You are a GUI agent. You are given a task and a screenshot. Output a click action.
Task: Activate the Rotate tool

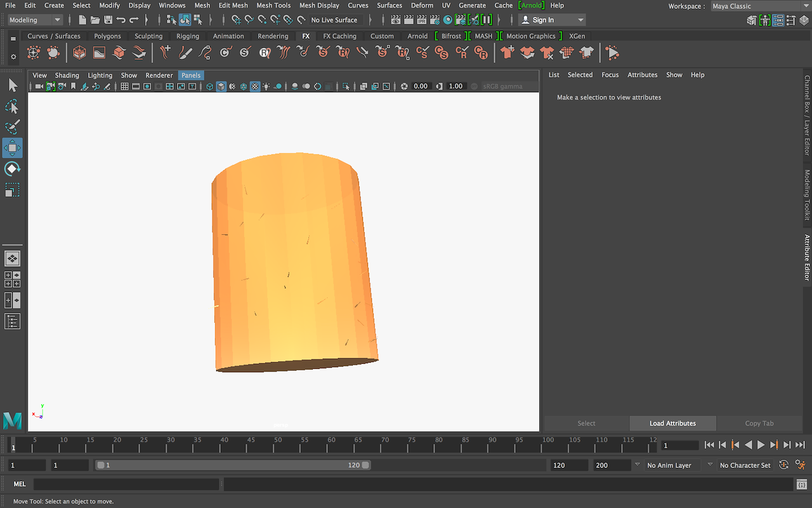(13, 169)
